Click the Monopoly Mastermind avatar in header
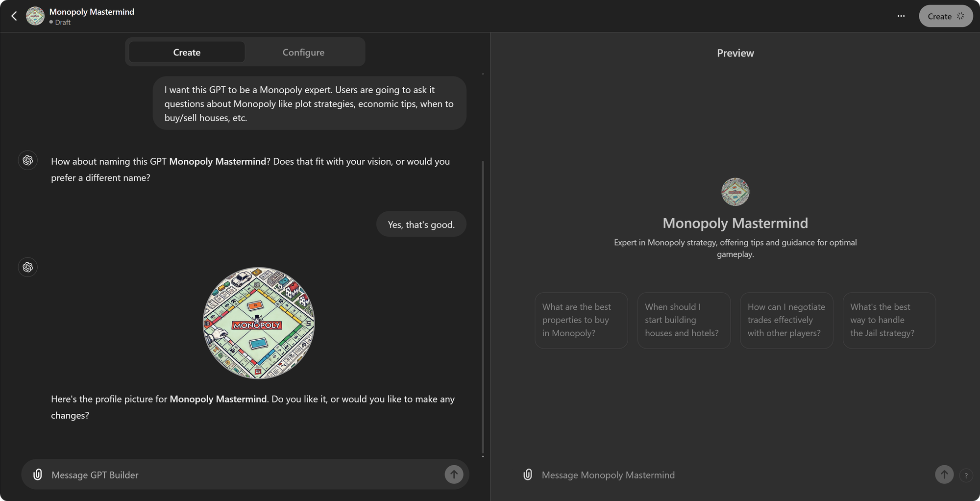Screen dimensions: 980x501 click(x=35, y=16)
